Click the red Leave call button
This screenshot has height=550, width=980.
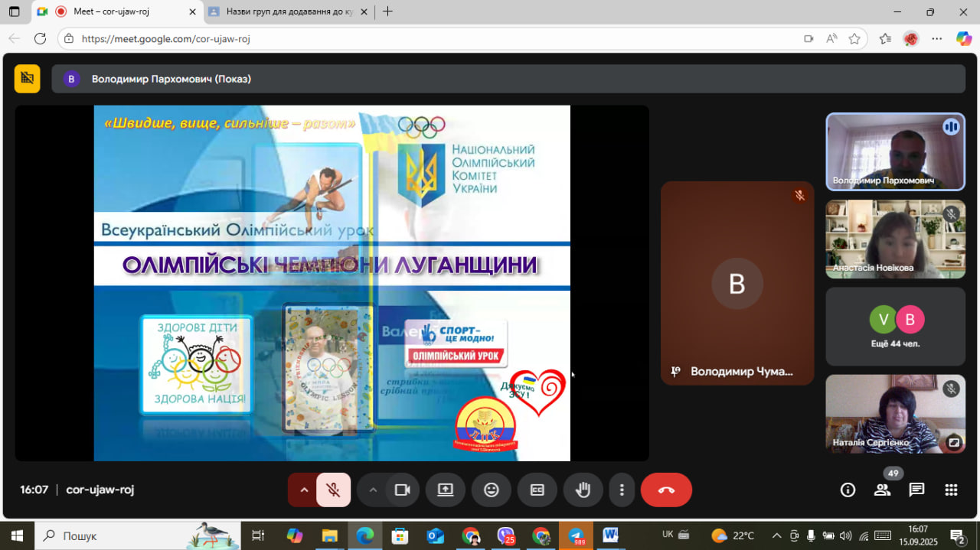pyautogui.click(x=666, y=490)
